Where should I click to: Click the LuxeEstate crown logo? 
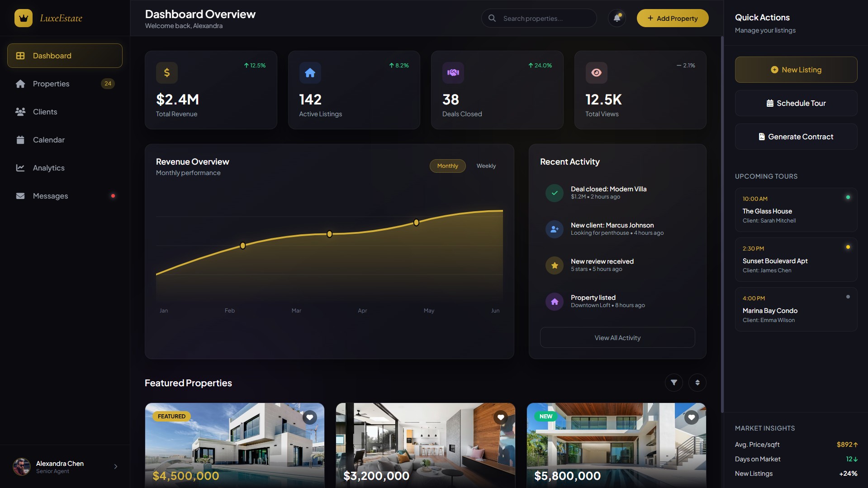tap(24, 18)
